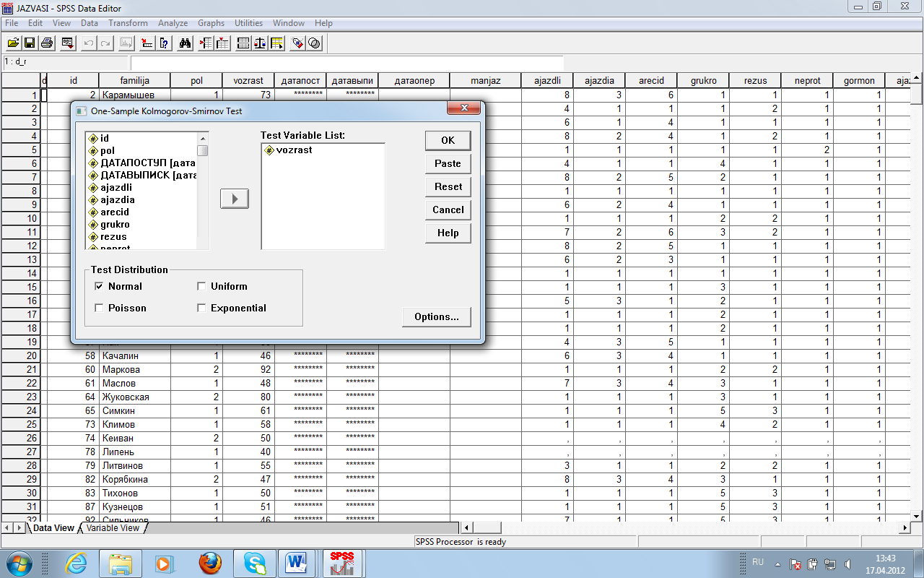Click the Insert Case toolbar icon
924x578 pixels.
[205, 43]
